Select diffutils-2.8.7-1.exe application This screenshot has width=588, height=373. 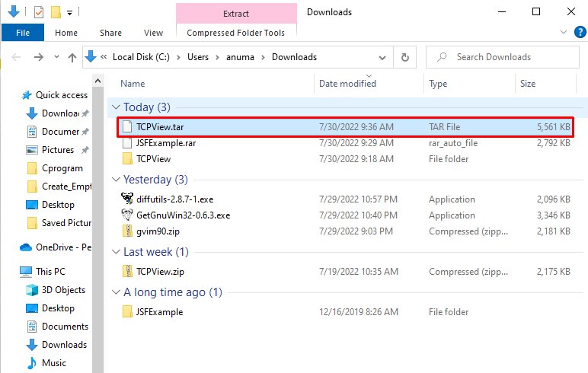(174, 199)
